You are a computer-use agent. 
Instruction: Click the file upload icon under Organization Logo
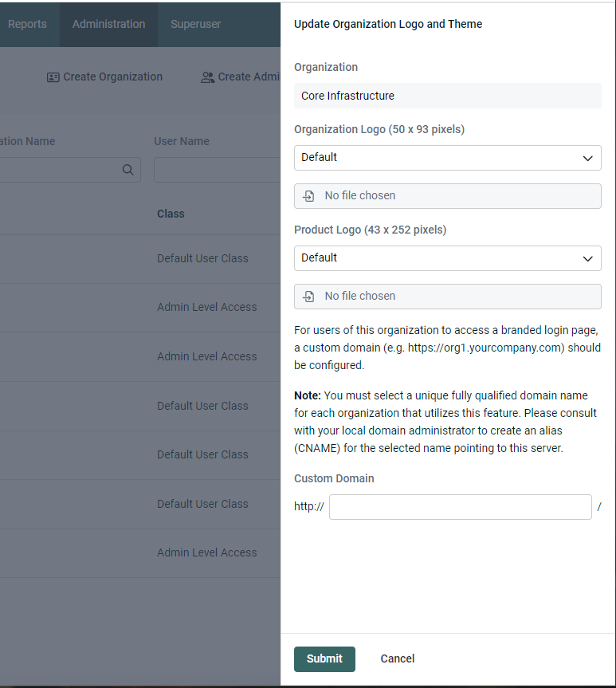point(308,196)
